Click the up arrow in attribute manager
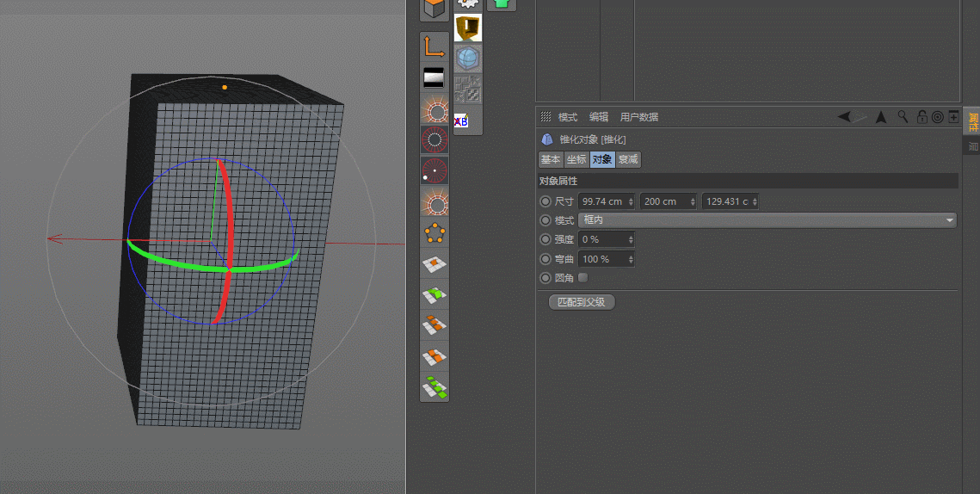Viewport: 980px width, 494px height. coord(881,116)
